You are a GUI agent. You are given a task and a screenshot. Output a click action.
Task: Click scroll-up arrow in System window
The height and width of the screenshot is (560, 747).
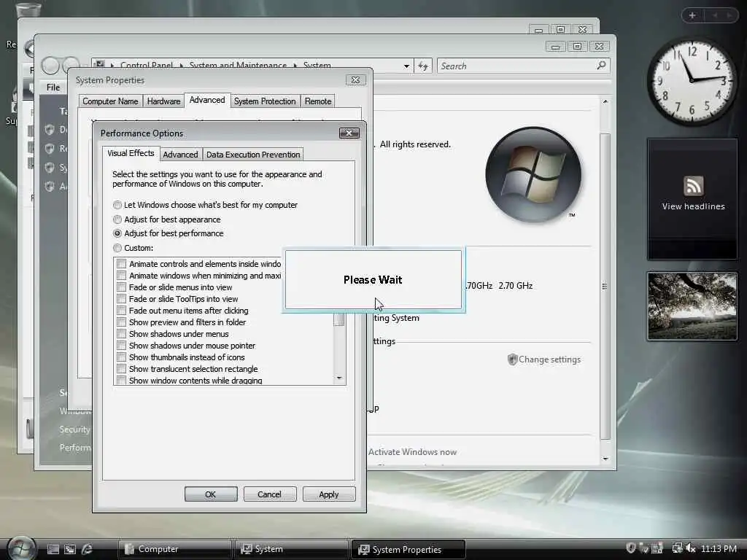click(605, 101)
